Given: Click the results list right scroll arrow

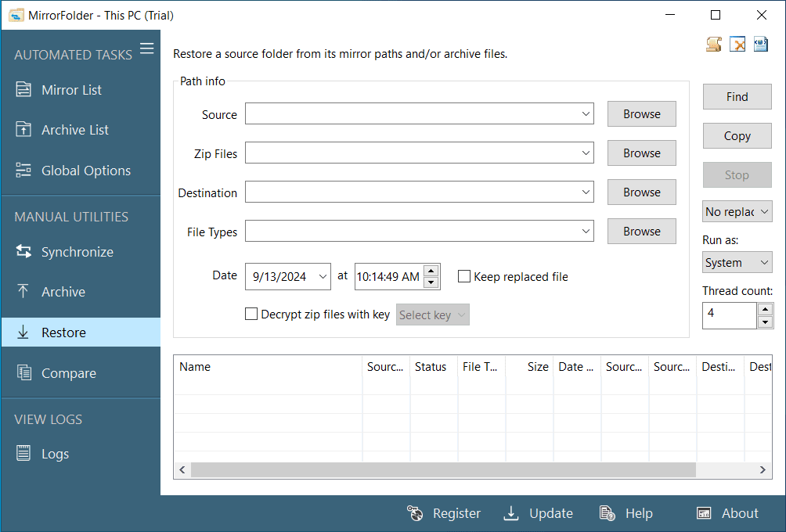Looking at the screenshot, I should pyautogui.click(x=763, y=470).
